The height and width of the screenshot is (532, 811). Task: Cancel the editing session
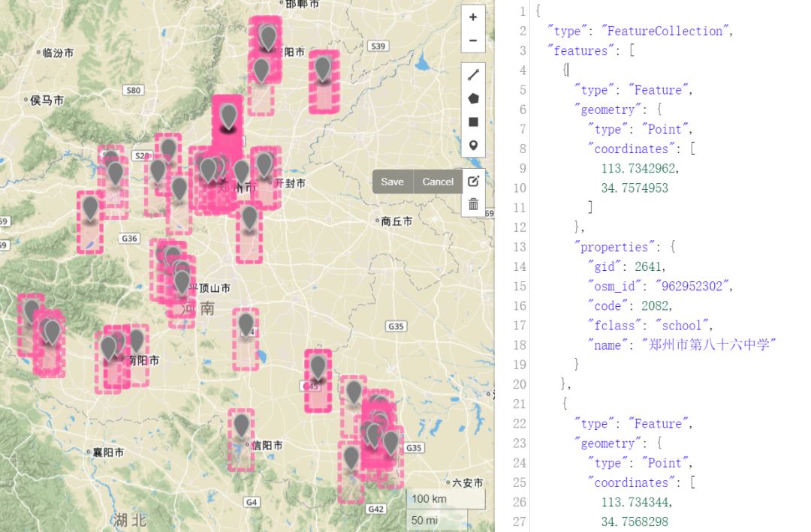[437, 182]
